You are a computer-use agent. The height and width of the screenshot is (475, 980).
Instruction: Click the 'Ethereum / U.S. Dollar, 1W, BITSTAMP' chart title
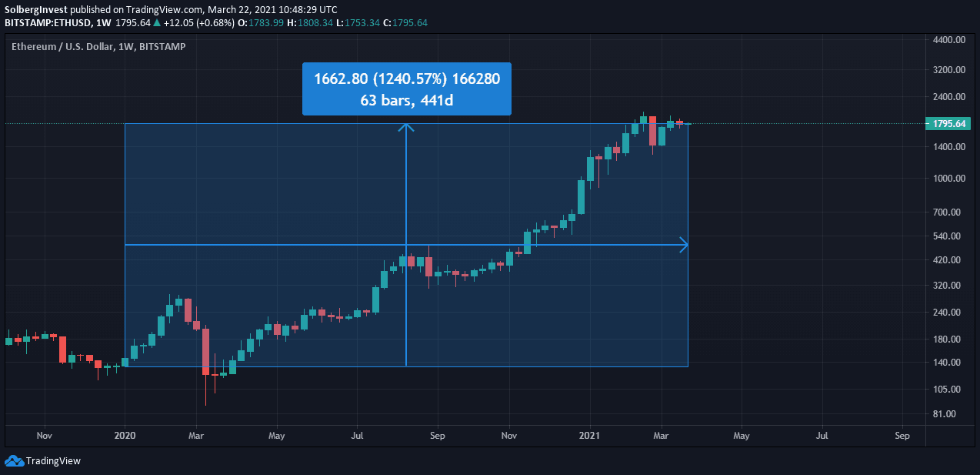click(x=98, y=46)
